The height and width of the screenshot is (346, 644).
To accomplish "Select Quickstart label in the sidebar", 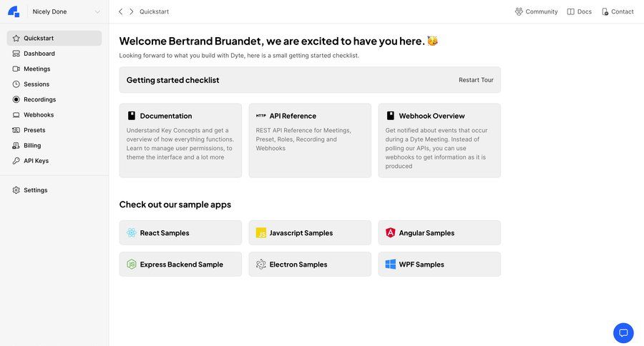I will point(39,38).
